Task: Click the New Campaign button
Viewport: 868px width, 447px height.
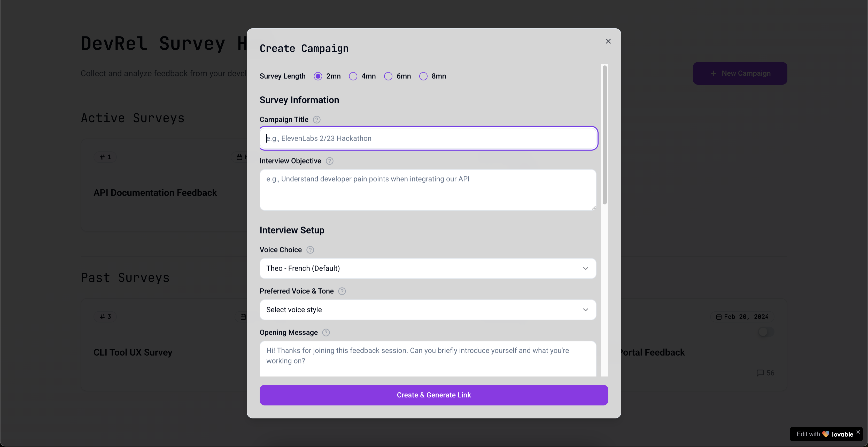Action: tap(740, 73)
